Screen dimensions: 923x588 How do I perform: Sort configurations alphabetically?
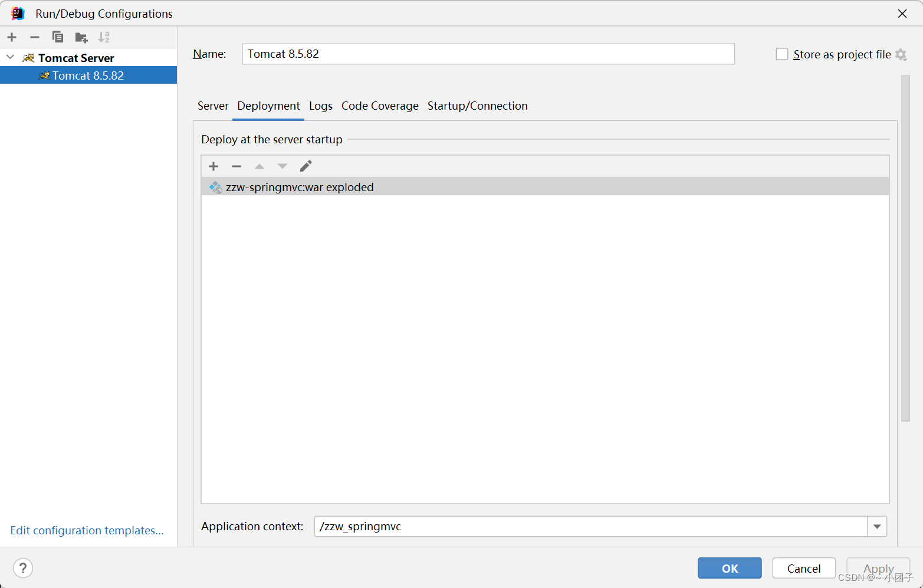[x=104, y=37]
